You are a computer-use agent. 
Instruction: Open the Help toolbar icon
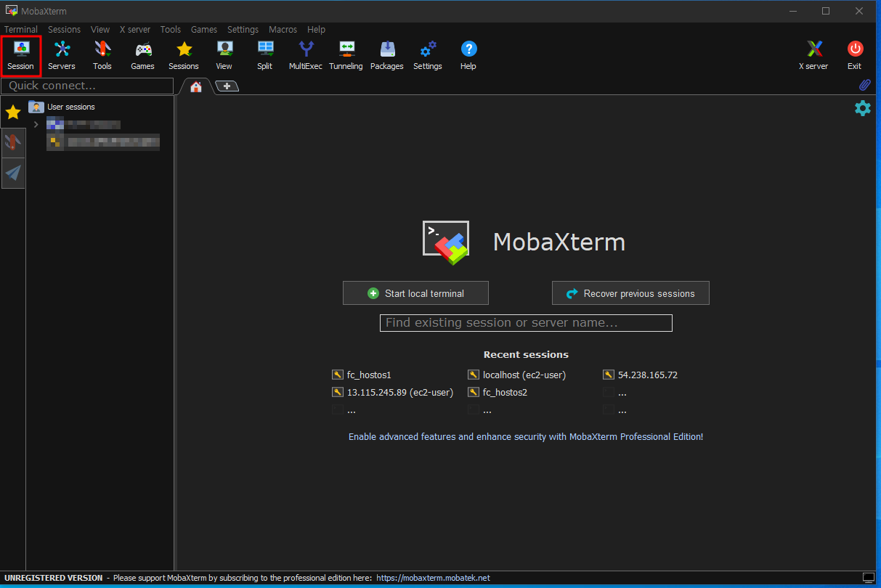point(468,56)
